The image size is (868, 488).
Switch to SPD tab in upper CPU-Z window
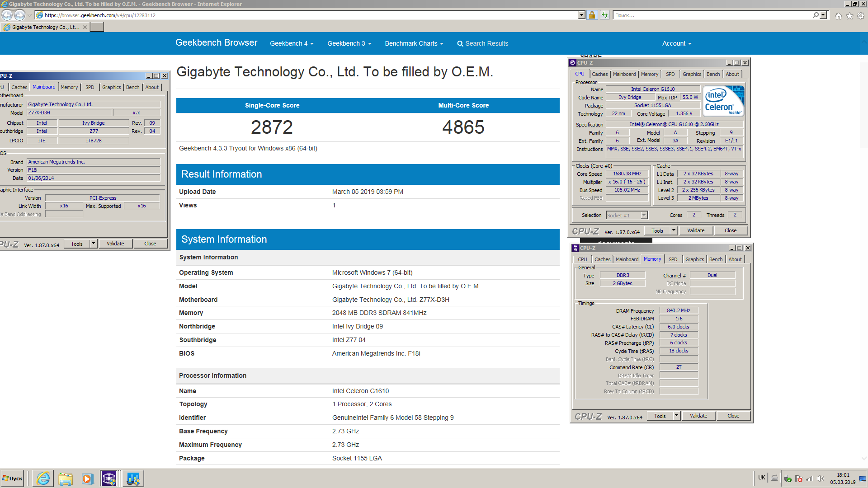tap(670, 74)
